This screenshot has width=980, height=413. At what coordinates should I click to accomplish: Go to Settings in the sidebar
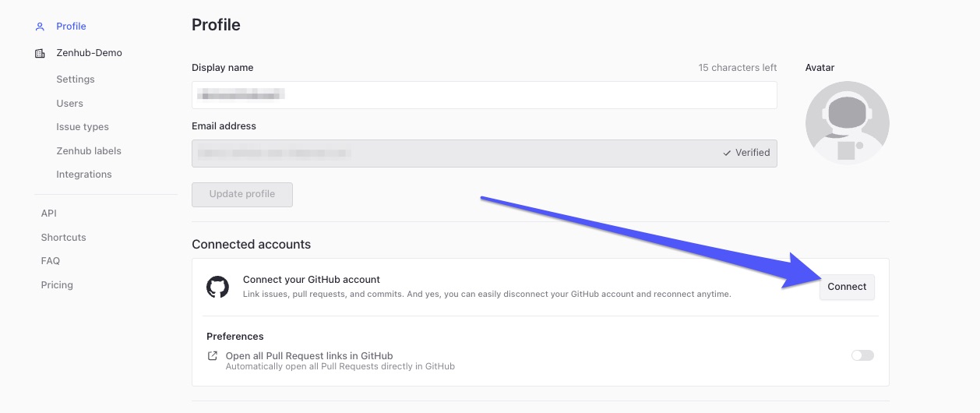click(76, 79)
